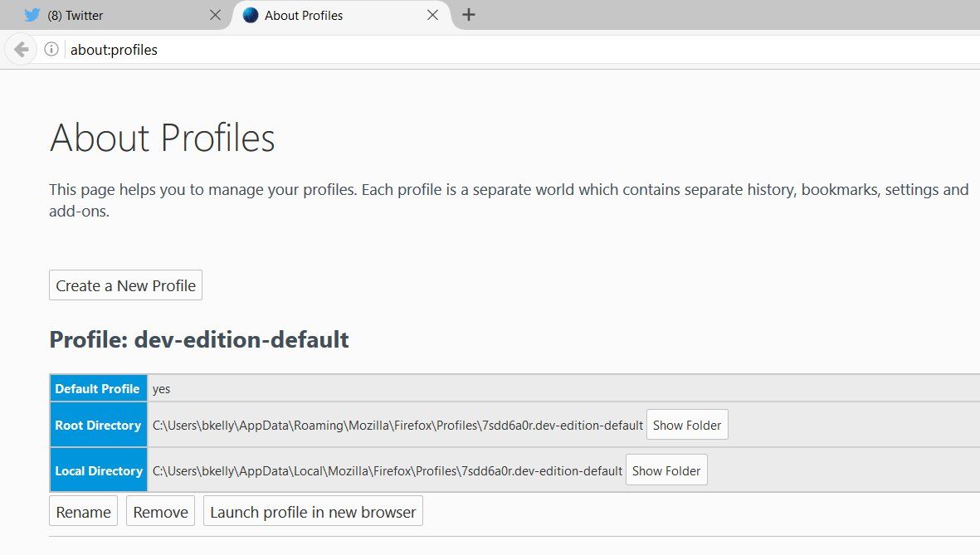Open a new tab with the plus button
Image resolution: width=980 pixels, height=555 pixels.
[468, 15]
